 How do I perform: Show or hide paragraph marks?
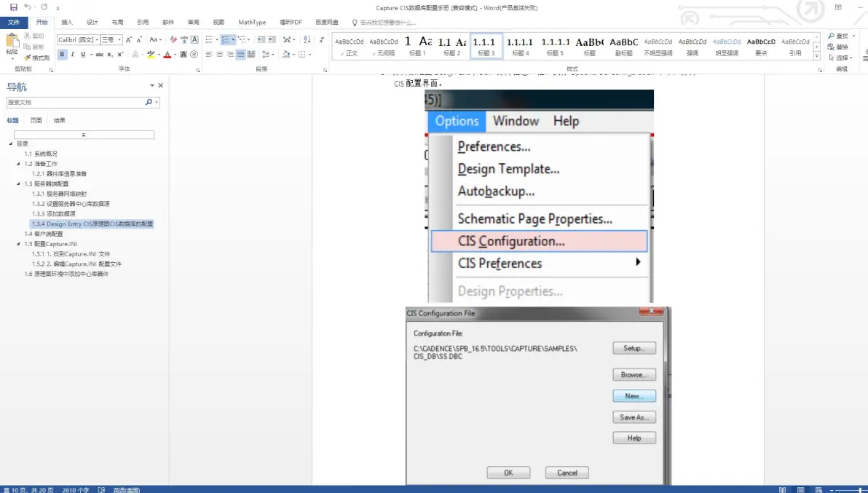point(322,40)
